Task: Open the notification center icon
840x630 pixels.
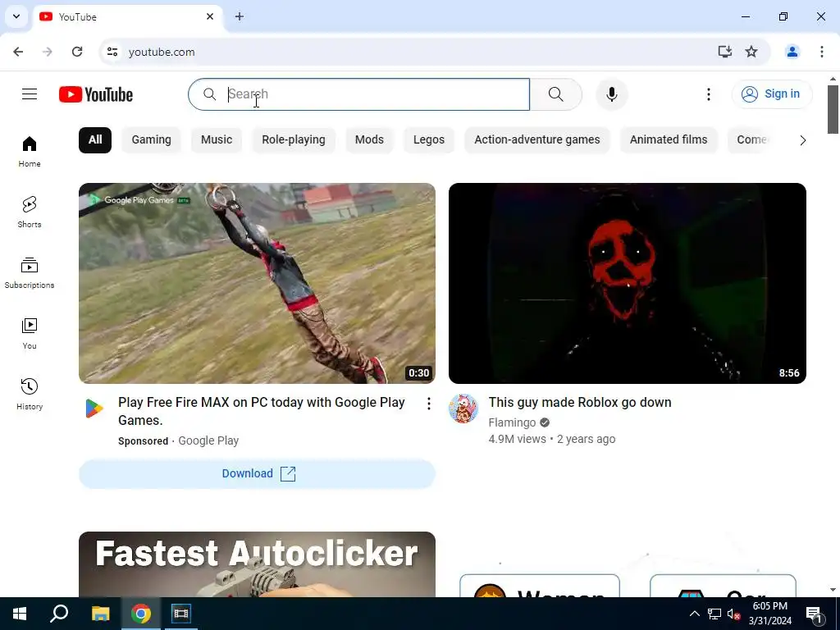Action: click(814, 614)
